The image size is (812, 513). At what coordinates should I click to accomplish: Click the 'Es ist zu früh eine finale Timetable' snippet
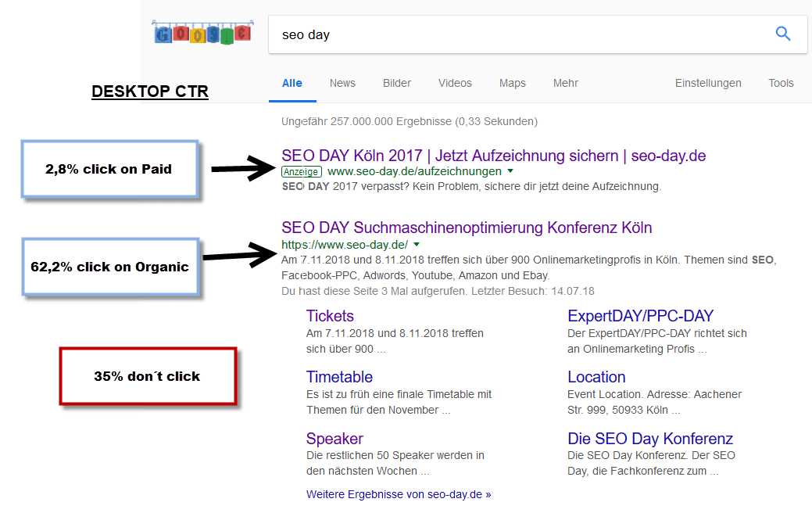pyautogui.click(x=399, y=402)
